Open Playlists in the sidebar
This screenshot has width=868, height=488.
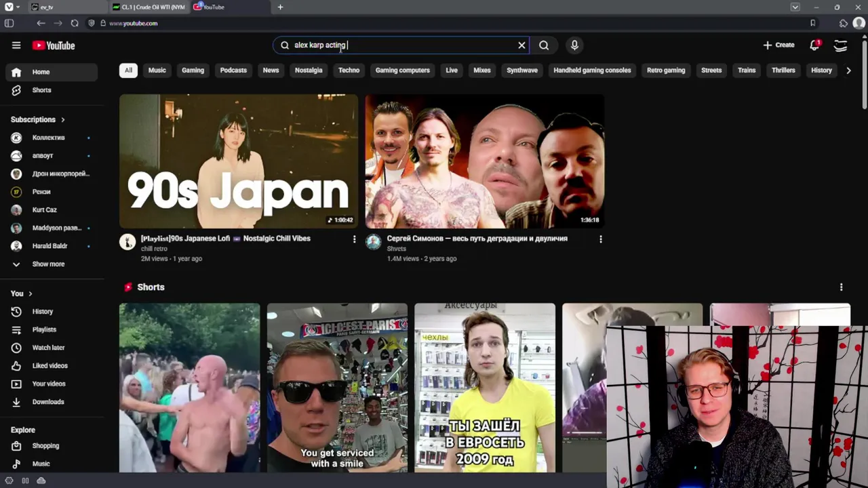(x=52, y=329)
